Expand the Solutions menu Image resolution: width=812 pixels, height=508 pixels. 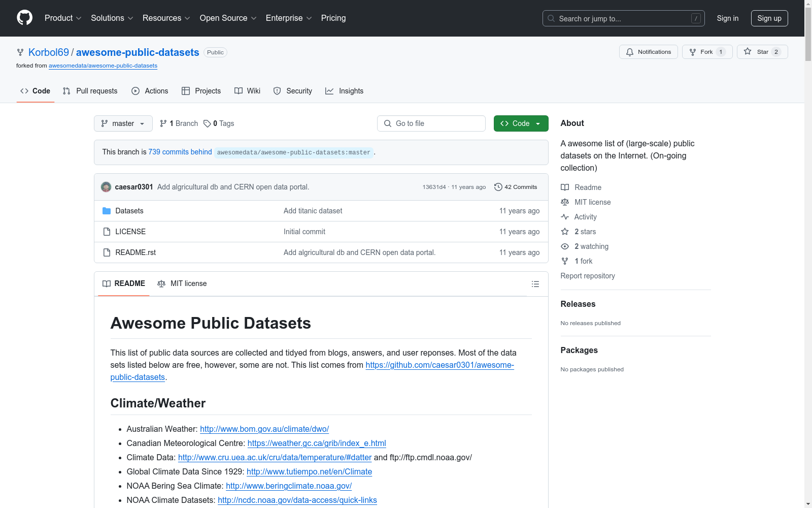tap(112, 18)
